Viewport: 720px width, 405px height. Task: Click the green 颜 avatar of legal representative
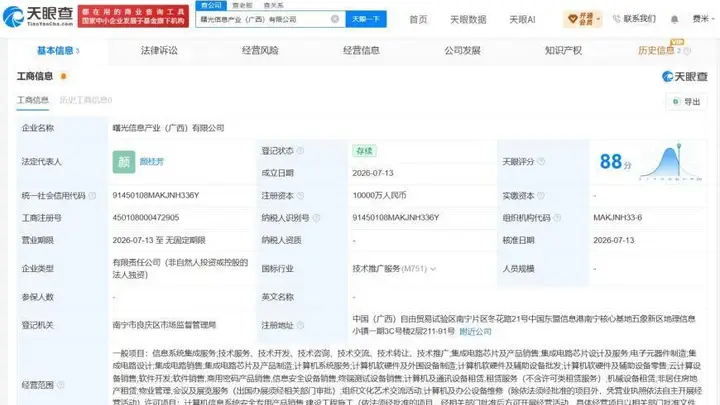124,162
